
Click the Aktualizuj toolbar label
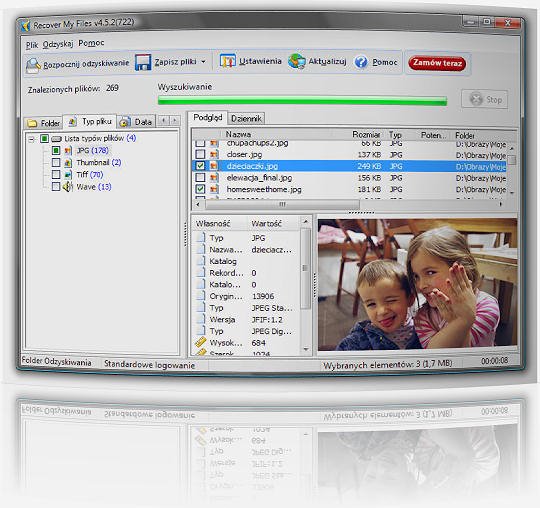click(x=327, y=61)
